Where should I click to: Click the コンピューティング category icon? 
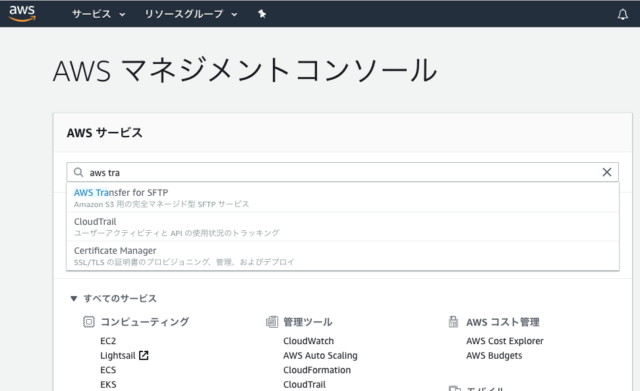tap(89, 322)
